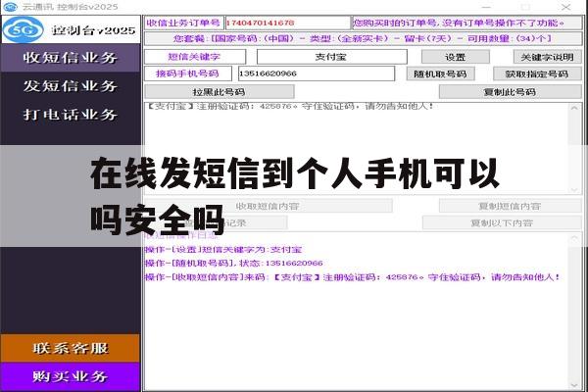
Task: Click the 短信关键字 label button
Action: click(195, 57)
